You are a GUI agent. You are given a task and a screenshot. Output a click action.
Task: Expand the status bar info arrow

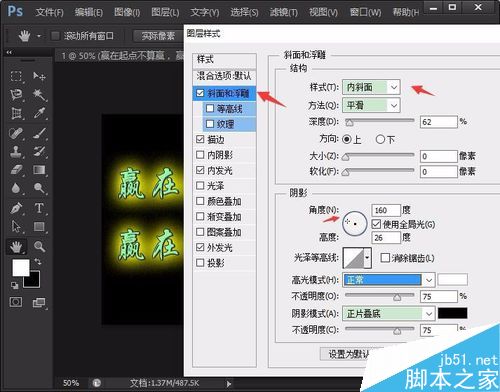click(229, 384)
